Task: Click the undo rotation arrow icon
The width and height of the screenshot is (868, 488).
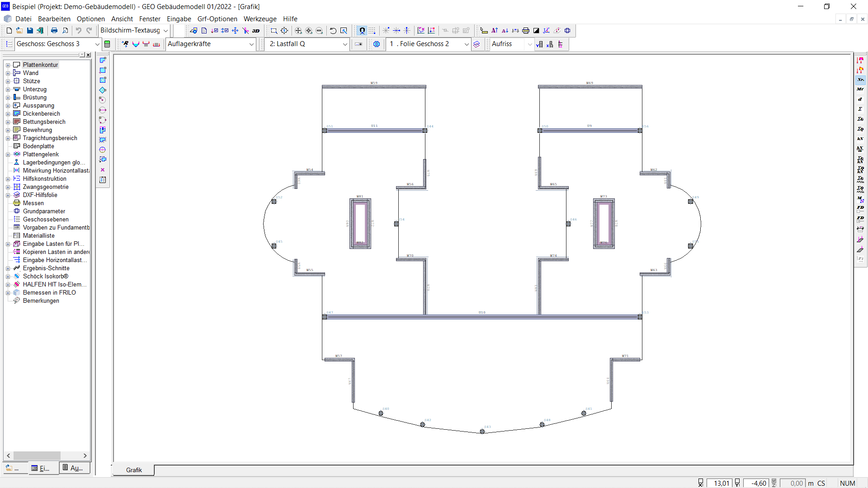Action: (x=333, y=30)
